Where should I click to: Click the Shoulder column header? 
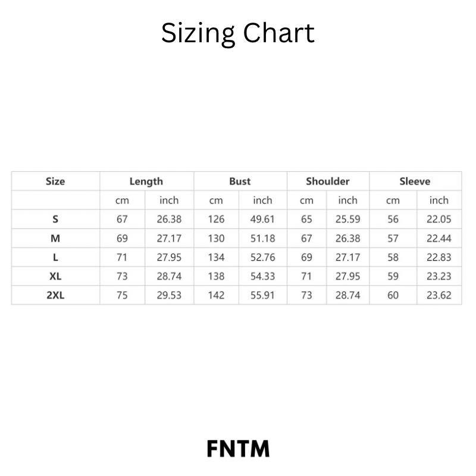click(x=328, y=181)
